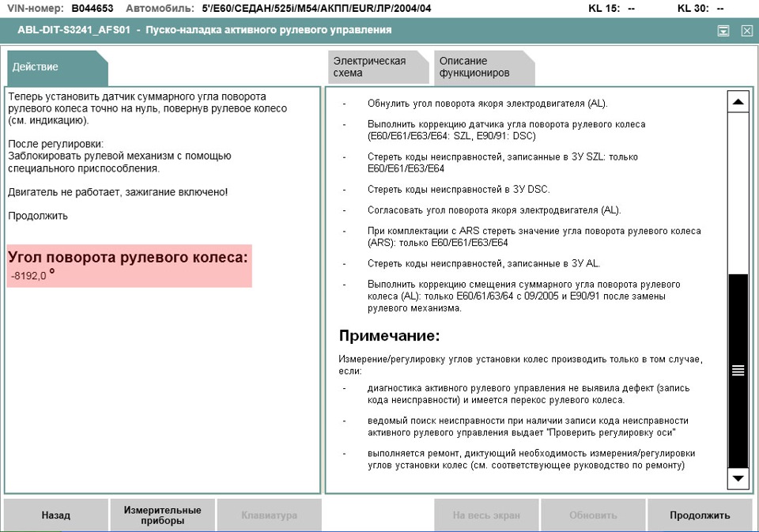Image resolution: width=759 pixels, height=532 pixels.
Task: Click the line ведомый поиск неисправности при наличии
Action: click(x=528, y=427)
